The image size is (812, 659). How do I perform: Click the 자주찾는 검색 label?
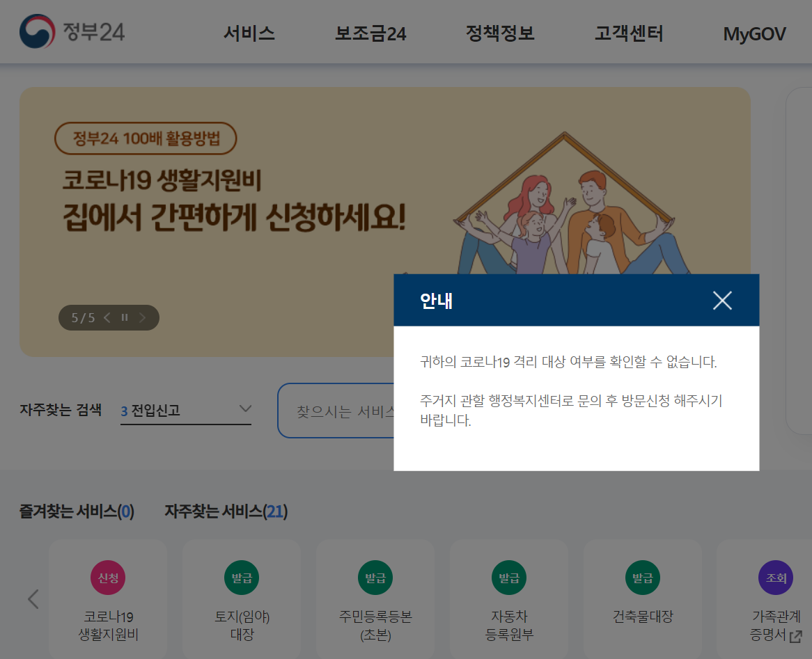pyautogui.click(x=61, y=410)
